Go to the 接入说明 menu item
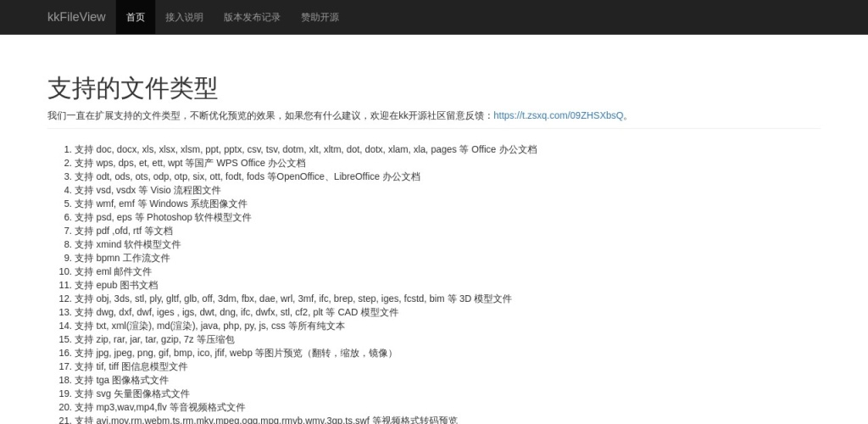Viewport: 868px width, 424px height. [x=184, y=17]
